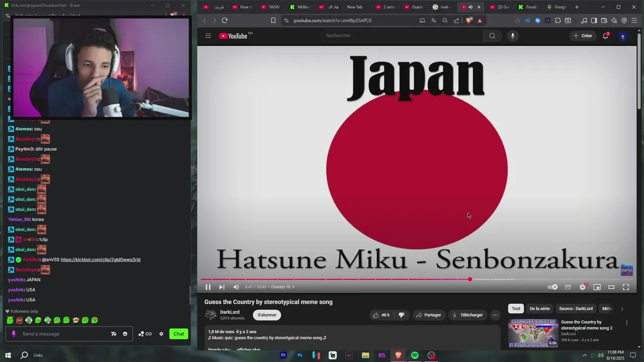
Task: Start voice search with microphone
Action: coord(513,36)
